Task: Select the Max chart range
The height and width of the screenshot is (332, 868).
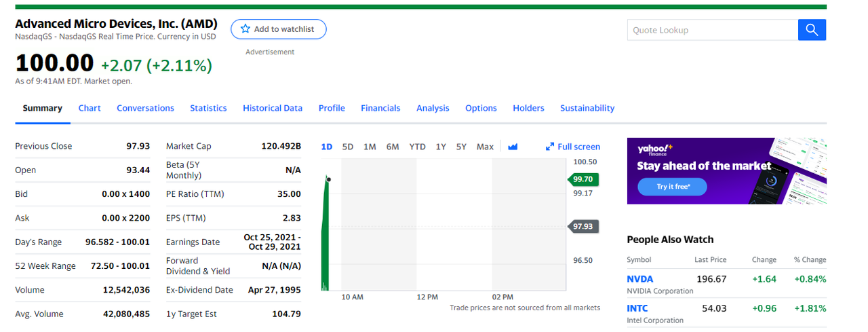Action: point(485,147)
